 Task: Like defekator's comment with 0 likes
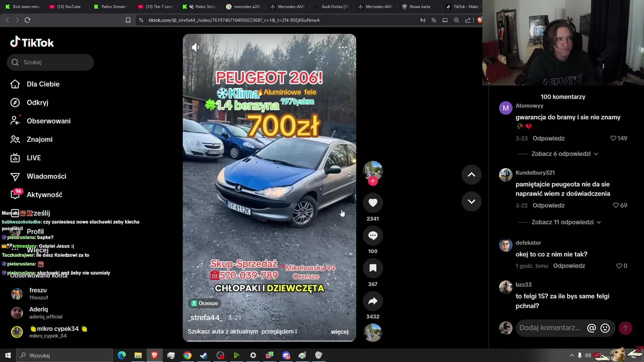pyautogui.click(x=619, y=266)
